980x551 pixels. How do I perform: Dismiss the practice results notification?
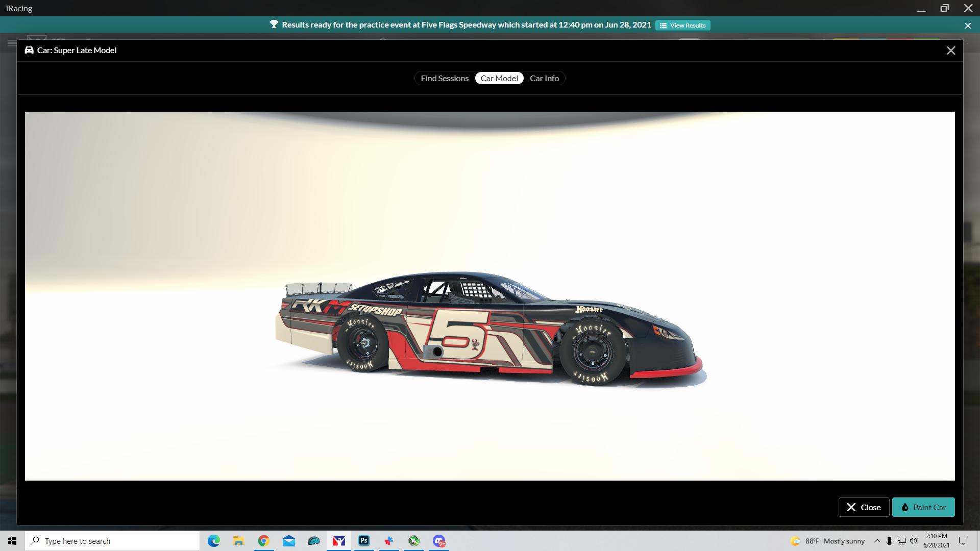click(x=967, y=25)
